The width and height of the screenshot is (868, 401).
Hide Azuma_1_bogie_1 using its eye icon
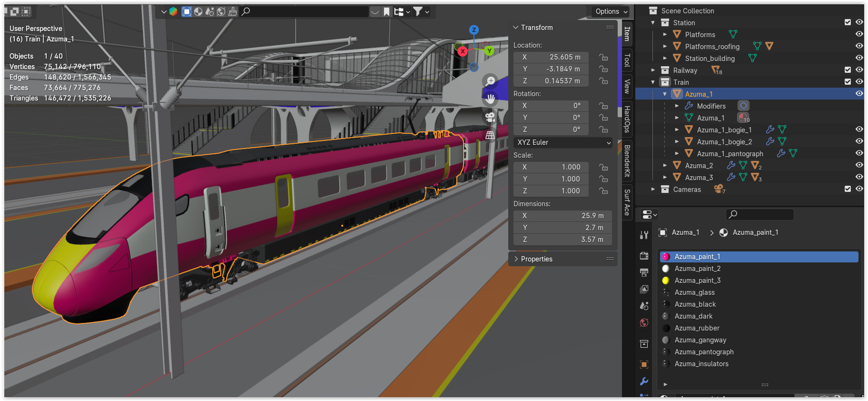(859, 130)
